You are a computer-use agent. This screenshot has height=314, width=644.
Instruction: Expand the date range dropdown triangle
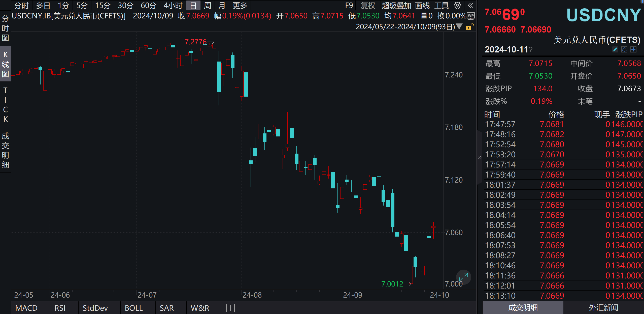459,26
